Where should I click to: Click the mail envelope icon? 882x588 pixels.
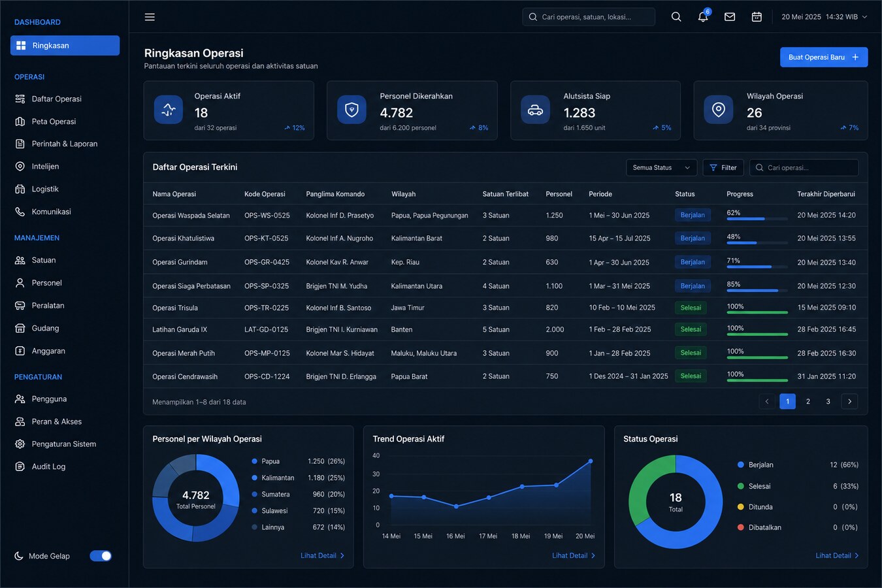pyautogui.click(x=730, y=17)
